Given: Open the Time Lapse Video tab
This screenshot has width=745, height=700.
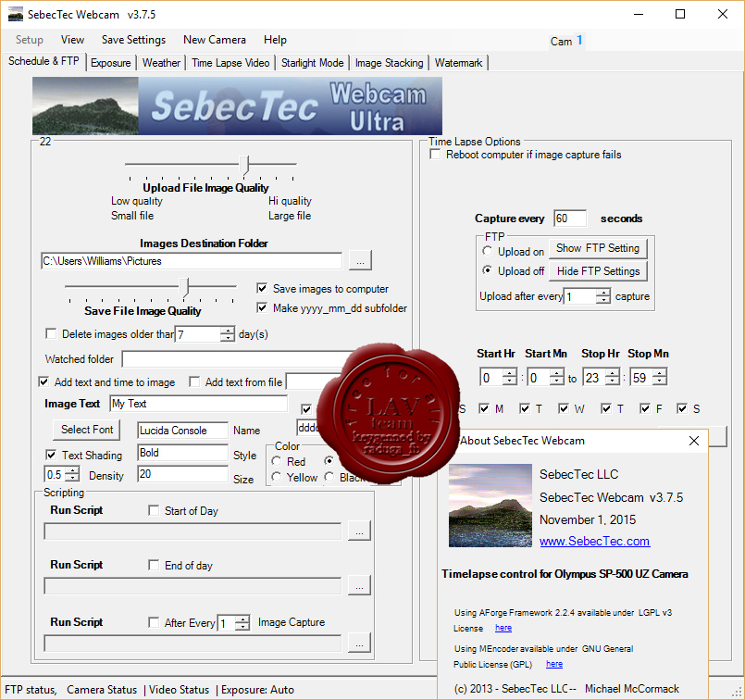Looking at the screenshot, I should pos(230,63).
